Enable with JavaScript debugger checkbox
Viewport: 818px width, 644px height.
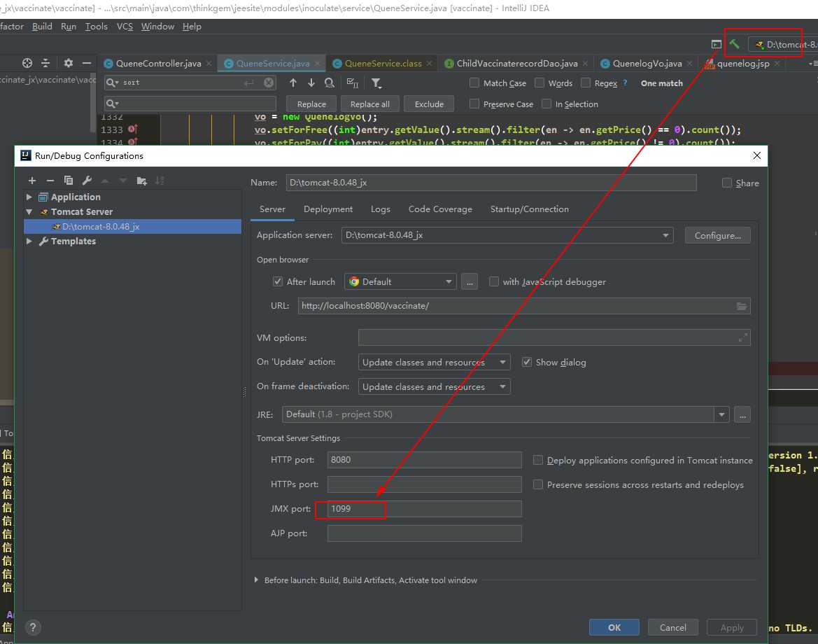point(493,281)
